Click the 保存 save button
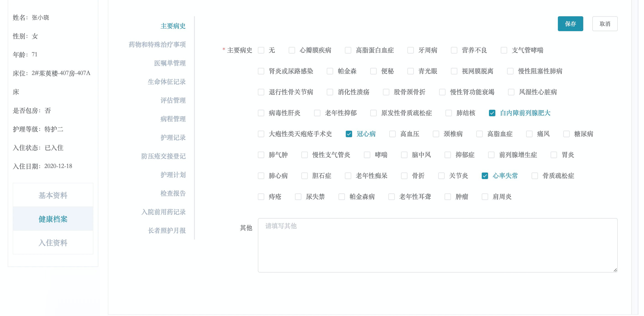This screenshot has width=644, height=316. (x=570, y=24)
